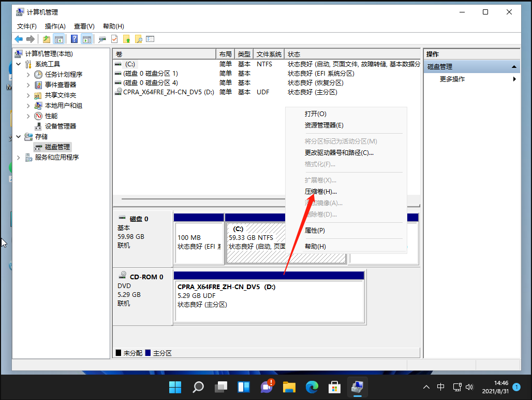Toggle the show/hide action pane button
This screenshot has height=400, width=532.
(x=86, y=39)
